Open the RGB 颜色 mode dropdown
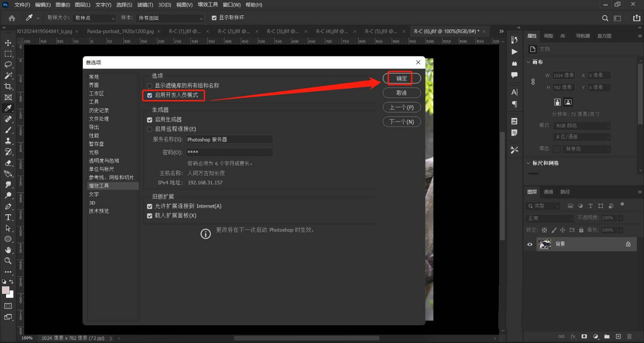Image resolution: width=644 pixels, height=343 pixels. point(582,126)
